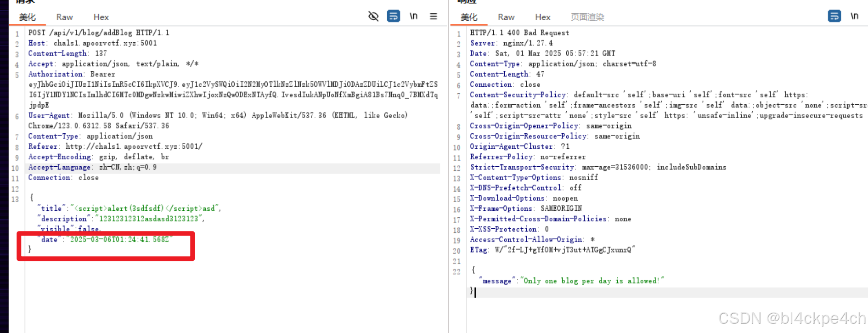Switch to Raw tab in request panel
The image size is (868, 333).
pos(64,17)
